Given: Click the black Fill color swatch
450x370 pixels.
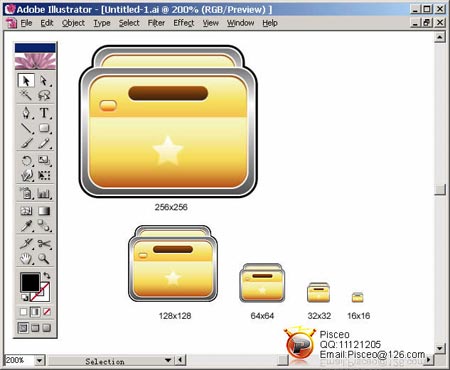Looking at the screenshot, I should click(30, 283).
